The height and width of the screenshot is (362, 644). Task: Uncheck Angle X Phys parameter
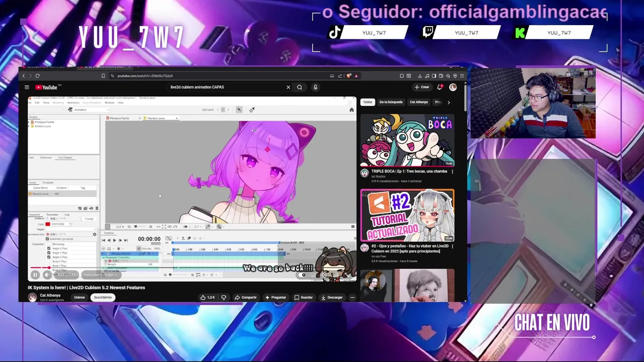(x=49, y=248)
